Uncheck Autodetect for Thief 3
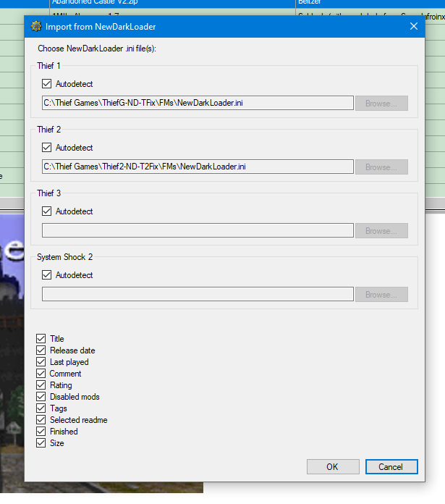The image size is (445, 504). pyautogui.click(x=46, y=211)
